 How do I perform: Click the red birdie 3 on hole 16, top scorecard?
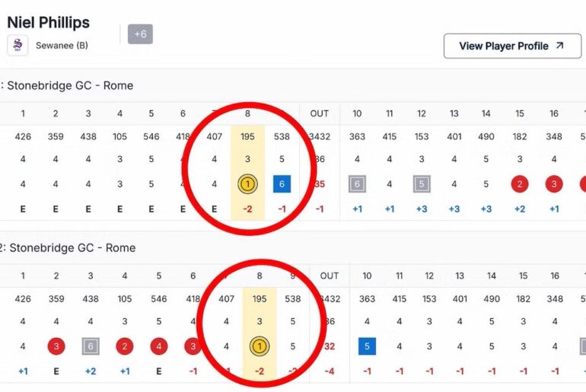click(554, 183)
